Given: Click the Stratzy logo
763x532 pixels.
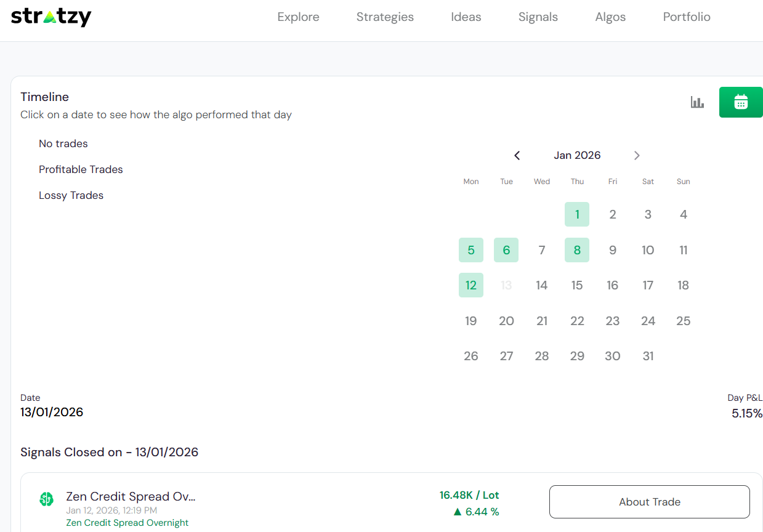Looking at the screenshot, I should click(x=51, y=17).
